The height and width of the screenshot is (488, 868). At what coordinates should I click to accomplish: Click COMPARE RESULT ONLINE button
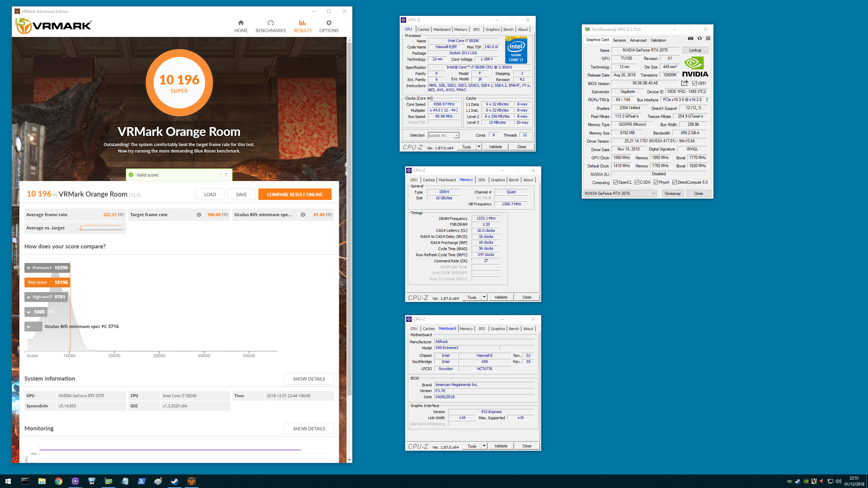[295, 194]
